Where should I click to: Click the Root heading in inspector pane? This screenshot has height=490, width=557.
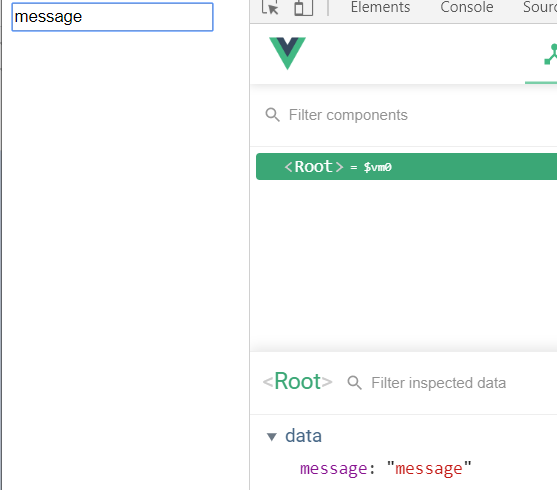tap(297, 382)
